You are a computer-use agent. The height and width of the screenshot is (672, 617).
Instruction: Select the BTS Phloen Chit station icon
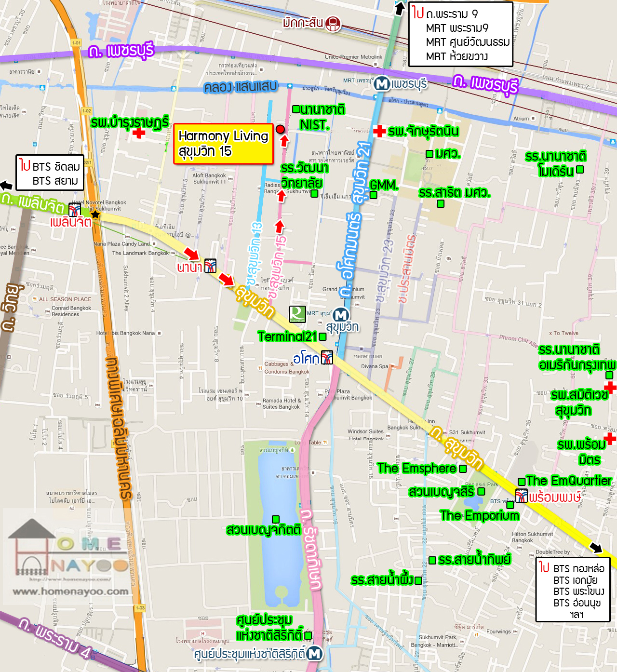tap(75, 210)
